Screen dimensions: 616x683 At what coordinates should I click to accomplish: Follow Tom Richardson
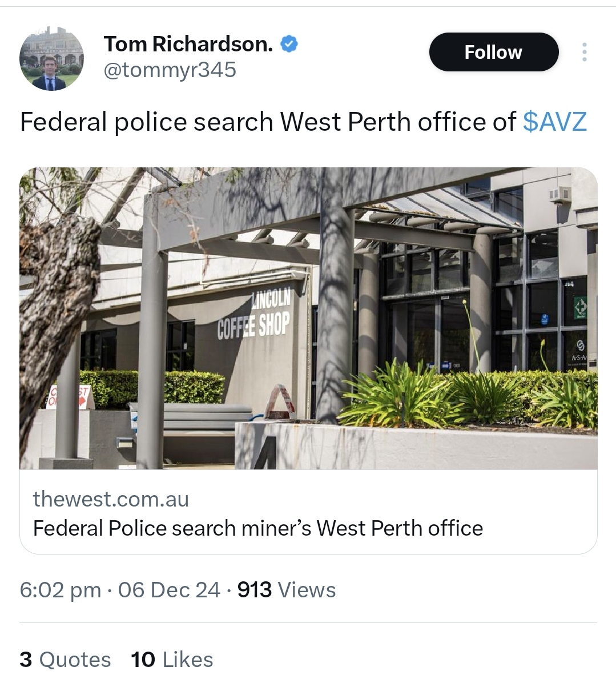(x=493, y=52)
